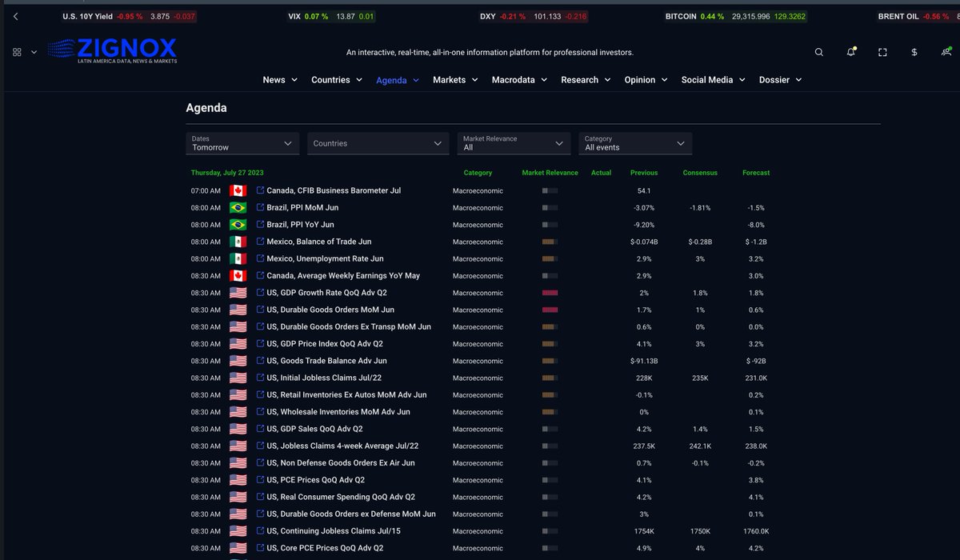Click the DXY ticker
This screenshot has height=560, width=960.
point(534,16)
